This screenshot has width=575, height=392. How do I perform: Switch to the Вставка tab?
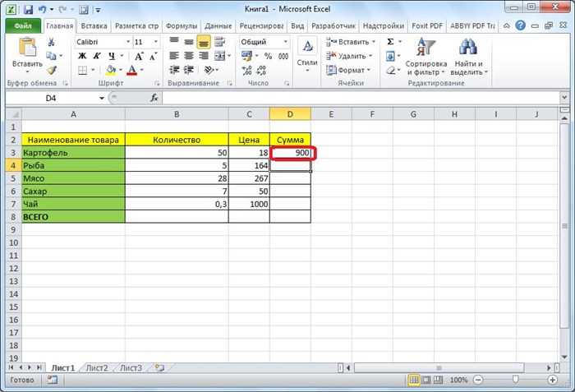(x=94, y=26)
